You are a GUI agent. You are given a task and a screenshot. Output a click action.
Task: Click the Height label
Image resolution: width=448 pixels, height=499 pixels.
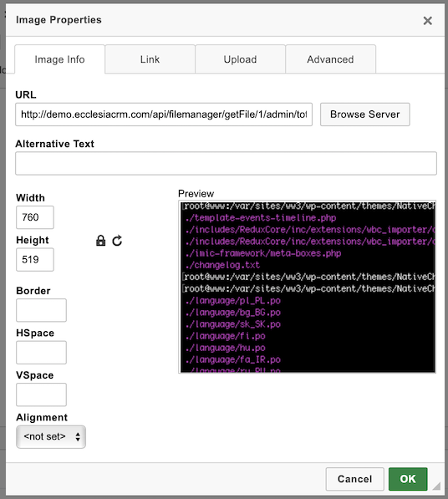tap(33, 240)
